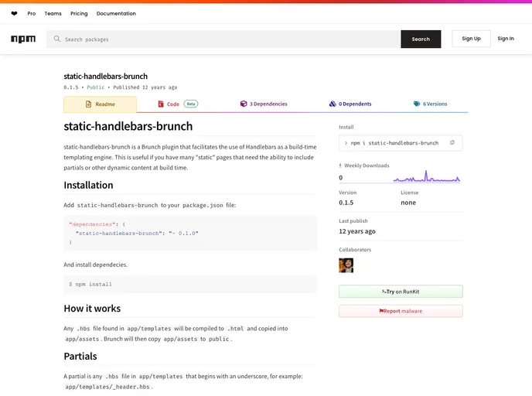The image size is (532, 396).
Task: Click the heart icon in top bar
Action: click(14, 14)
